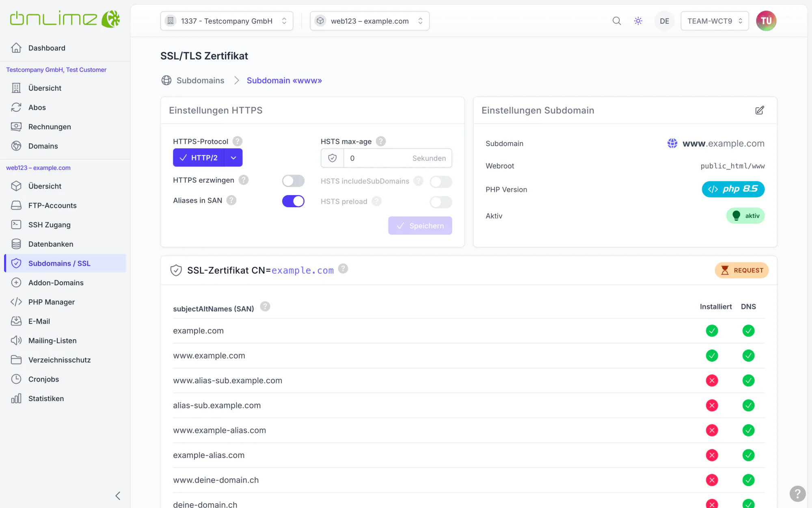Open PHP Manager in sidebar
The height and width of the screenshot is (508, 812).
65,302
